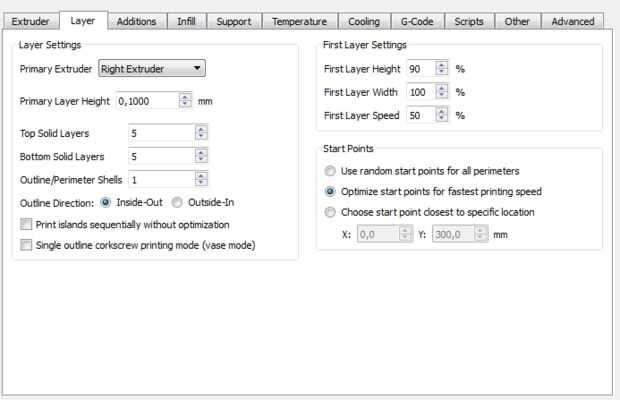This screenshot has height=400, width=620.
Task: Enable print islands sequentially without optimization
Action: 26,224
